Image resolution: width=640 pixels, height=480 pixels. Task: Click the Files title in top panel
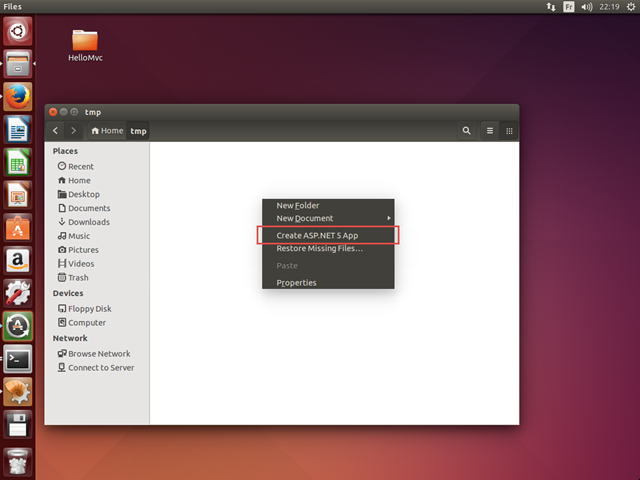[x=13, y=7]
